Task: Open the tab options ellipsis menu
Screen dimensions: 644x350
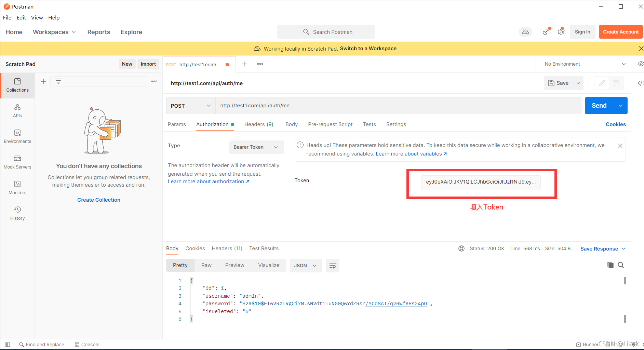Action: (x=260, y=64)
